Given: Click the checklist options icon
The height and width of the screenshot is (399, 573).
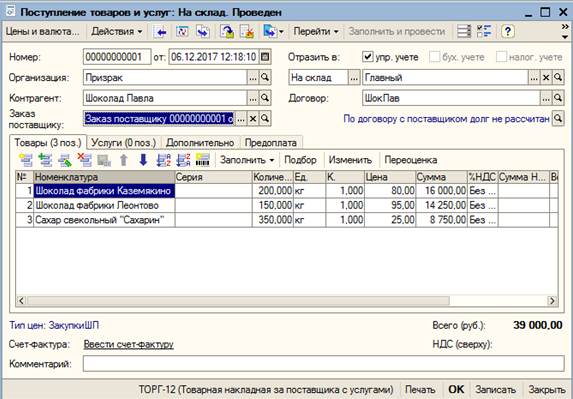Looking at the screenshot, I should click(x=484, y=31).
